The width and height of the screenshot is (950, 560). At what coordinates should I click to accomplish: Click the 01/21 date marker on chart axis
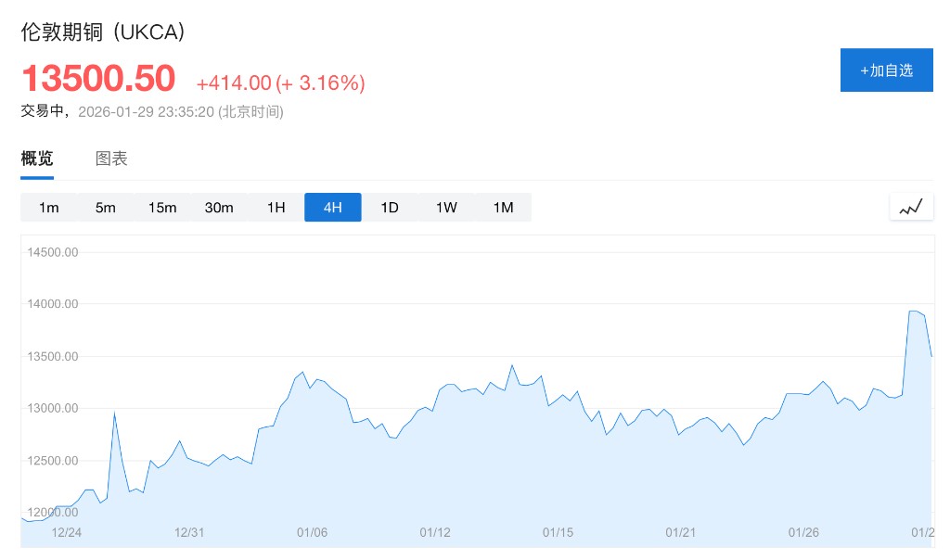pyautogui.click(x=681, y=533)
